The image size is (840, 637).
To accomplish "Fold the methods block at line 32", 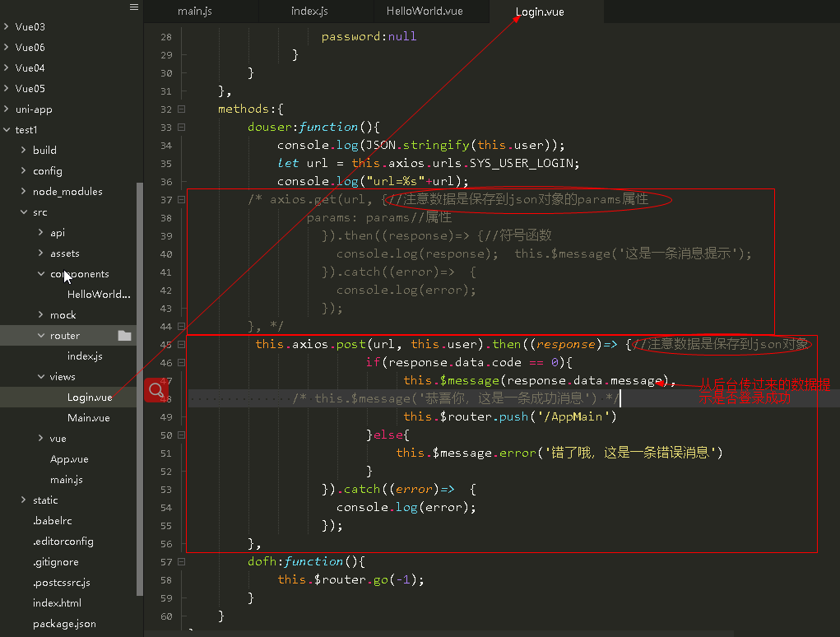I will [181, 109].
